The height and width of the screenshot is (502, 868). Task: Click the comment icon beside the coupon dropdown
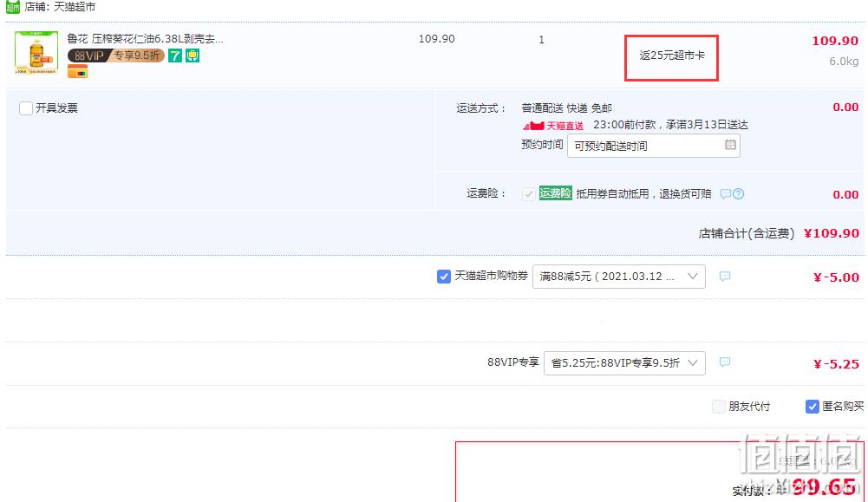725,277
